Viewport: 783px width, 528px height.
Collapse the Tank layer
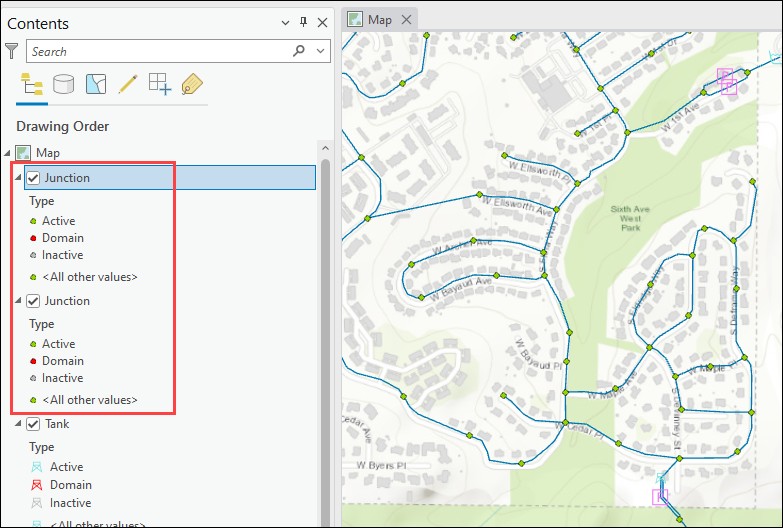point(18,423)
